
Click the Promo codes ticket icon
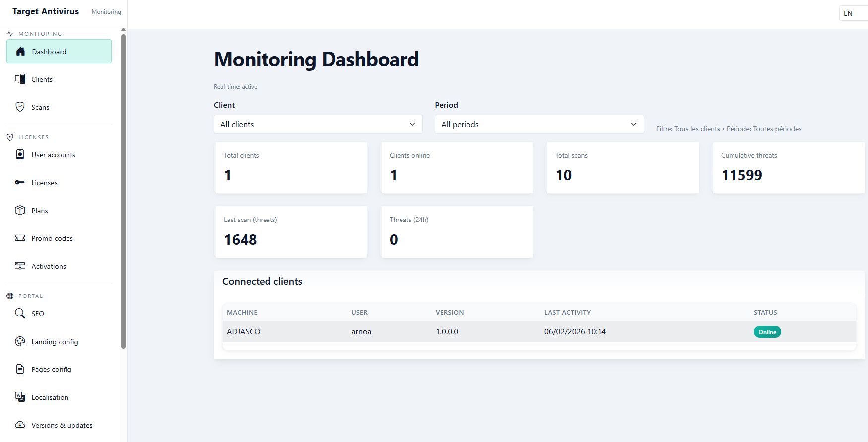[20, 238]
